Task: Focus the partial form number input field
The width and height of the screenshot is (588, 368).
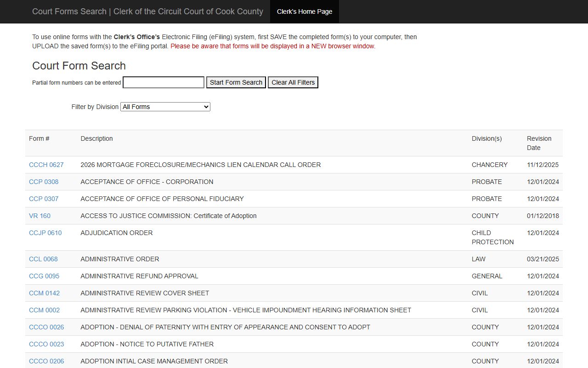Action: [x=163, y=82]
